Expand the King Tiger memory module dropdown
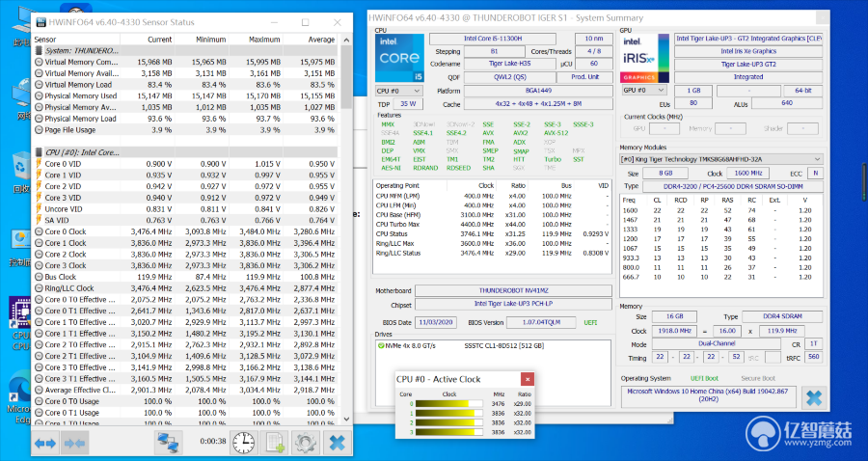Screen dimensions: 868x461 coord(721,159)
